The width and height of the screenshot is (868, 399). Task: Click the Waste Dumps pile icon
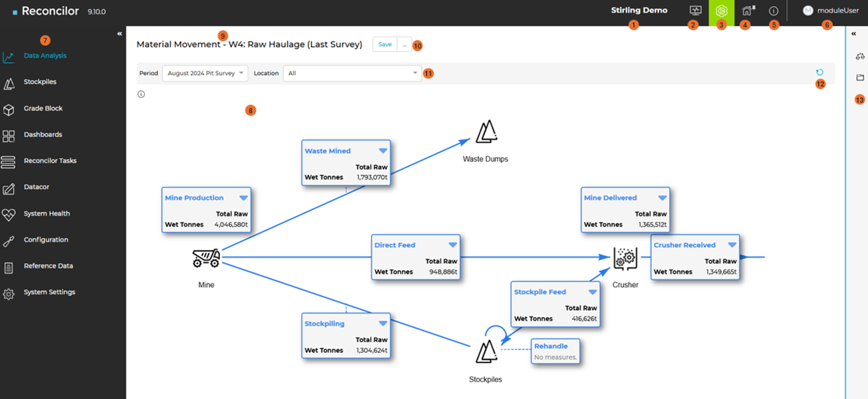(x=486, y=132)
